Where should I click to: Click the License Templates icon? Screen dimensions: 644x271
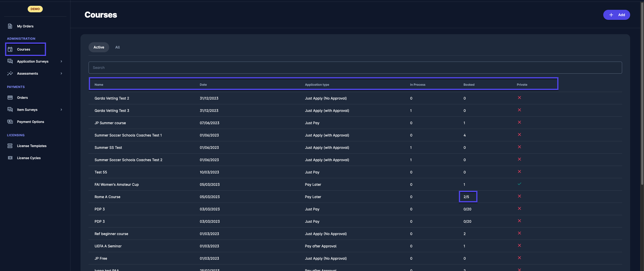(10, 146)
